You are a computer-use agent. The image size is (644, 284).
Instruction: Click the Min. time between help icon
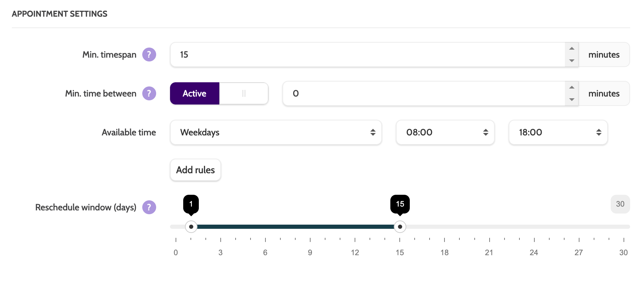click(149, 93)
